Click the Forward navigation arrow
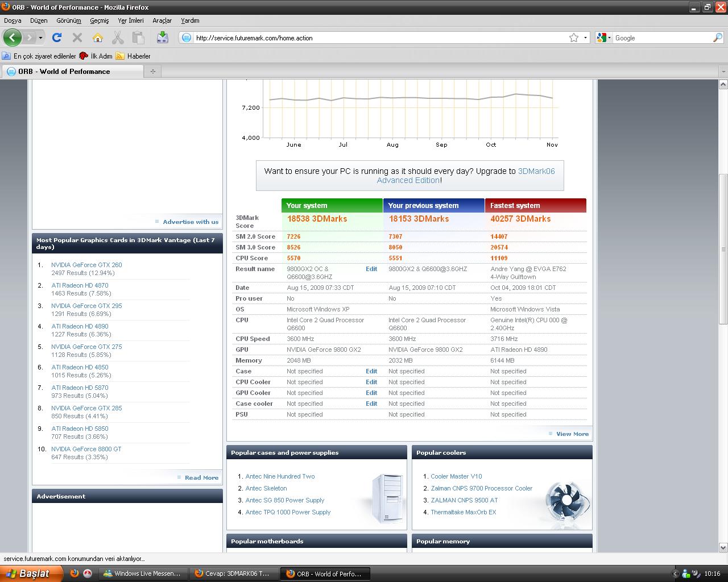Screen dimensions: 728x582 (x=29, y=38)
